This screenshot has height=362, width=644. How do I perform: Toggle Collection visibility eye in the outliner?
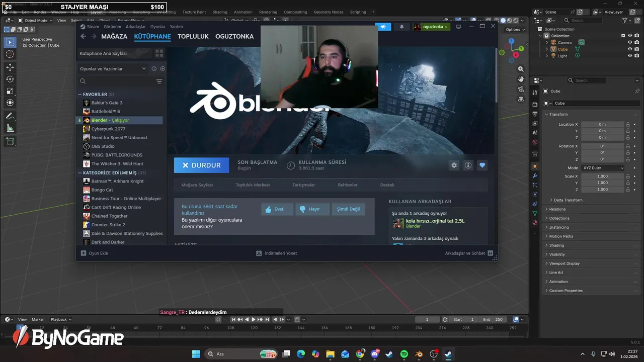point(630,36)
